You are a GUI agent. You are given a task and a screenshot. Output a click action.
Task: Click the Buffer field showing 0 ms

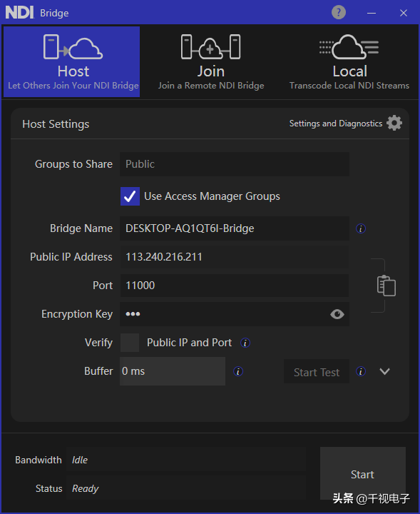(173, 371)
